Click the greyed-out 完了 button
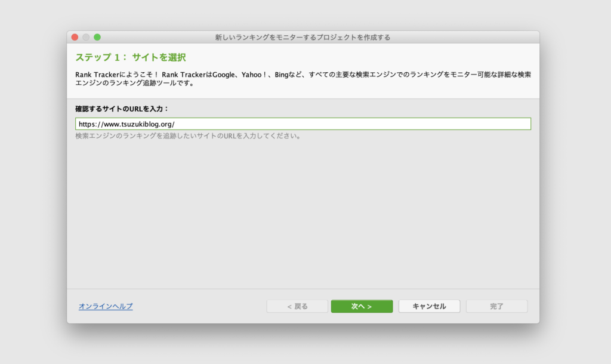This screenshot has width=611, height=364. 496,306
